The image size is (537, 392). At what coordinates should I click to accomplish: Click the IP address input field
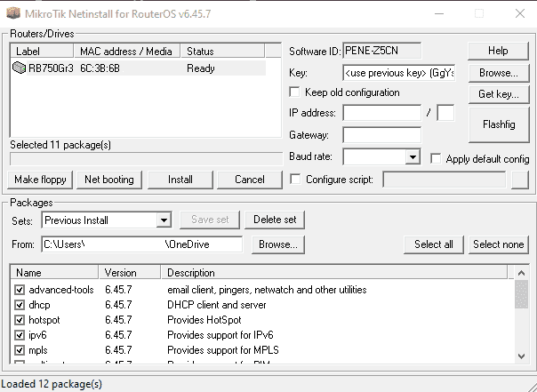[381, 113]
